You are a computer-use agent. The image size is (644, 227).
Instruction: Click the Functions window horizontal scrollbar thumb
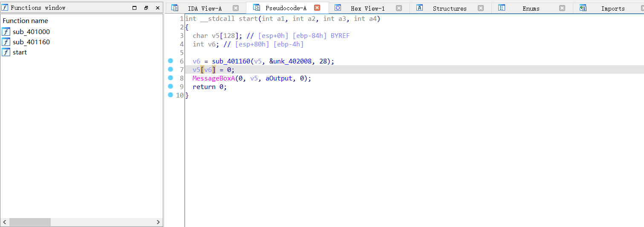coord(30,222)
